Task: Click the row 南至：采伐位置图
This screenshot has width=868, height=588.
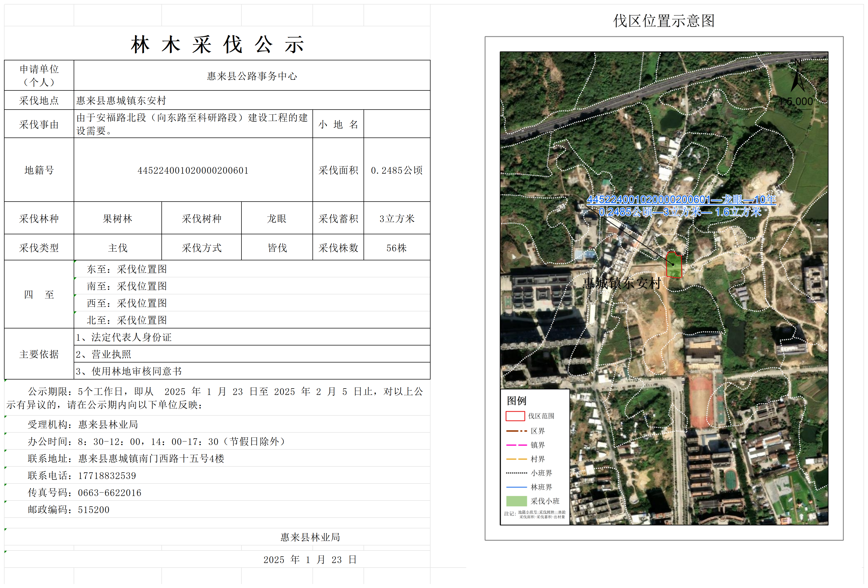Action: click(x=252, y=286)
